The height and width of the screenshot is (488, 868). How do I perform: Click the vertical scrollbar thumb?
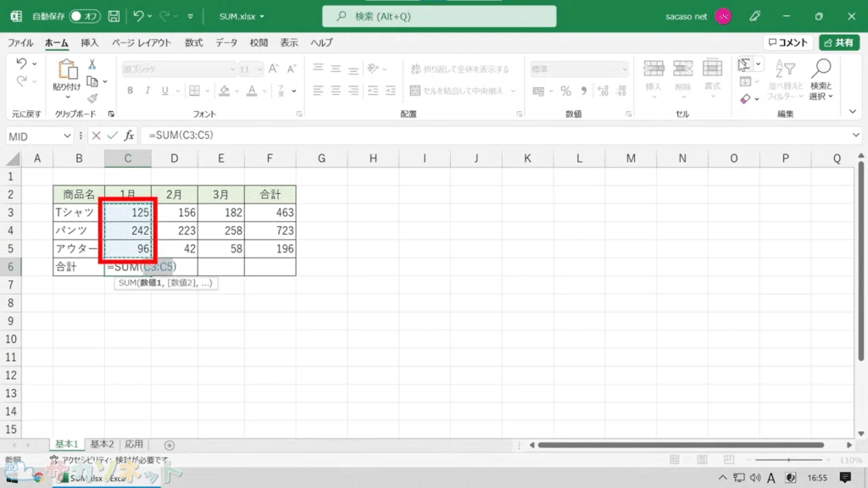861,260
